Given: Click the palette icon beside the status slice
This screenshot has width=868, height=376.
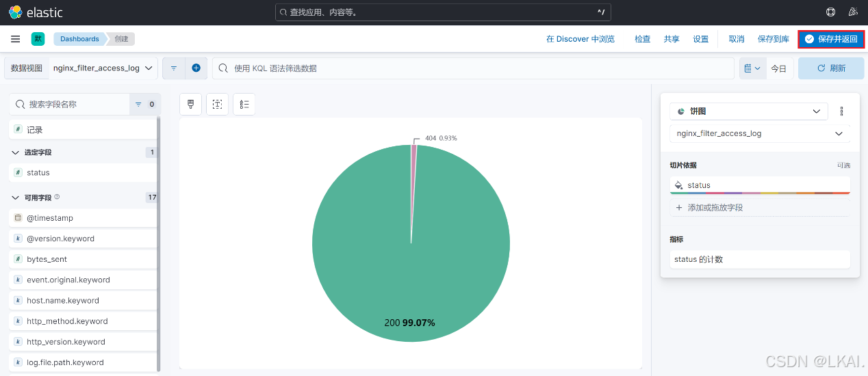Looking at the screenshot, I should (678, 185).
